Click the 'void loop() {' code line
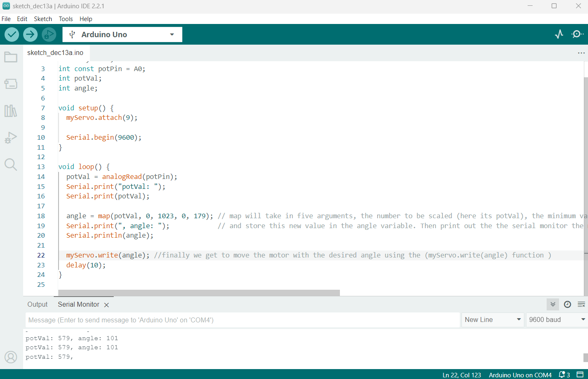 coord(84,167)
